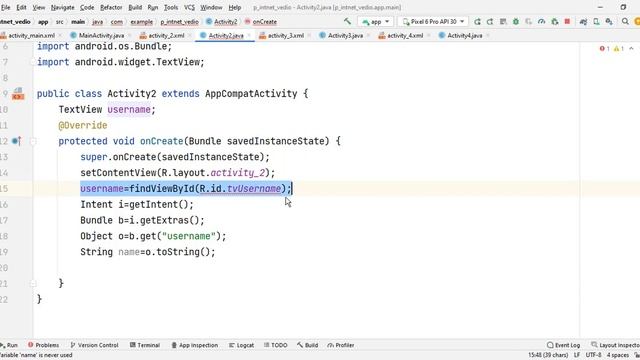The height and width of the screenshot is (360, 640).
Task: Open the Pixel 6 Pro API 30 device dropdown
Action: click(433, 22)
